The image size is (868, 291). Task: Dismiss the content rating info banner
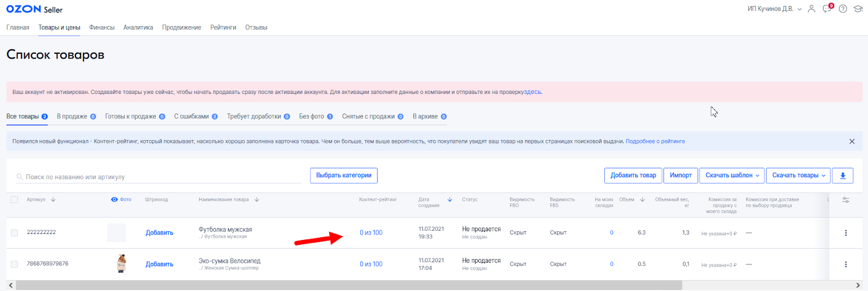852,141
